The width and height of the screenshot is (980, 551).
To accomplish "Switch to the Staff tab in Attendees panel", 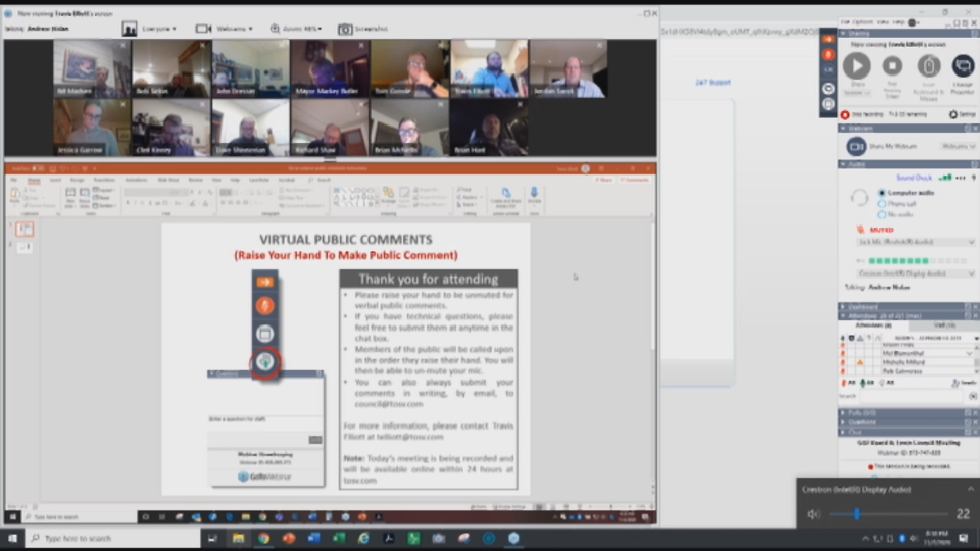I will (943, 326).
